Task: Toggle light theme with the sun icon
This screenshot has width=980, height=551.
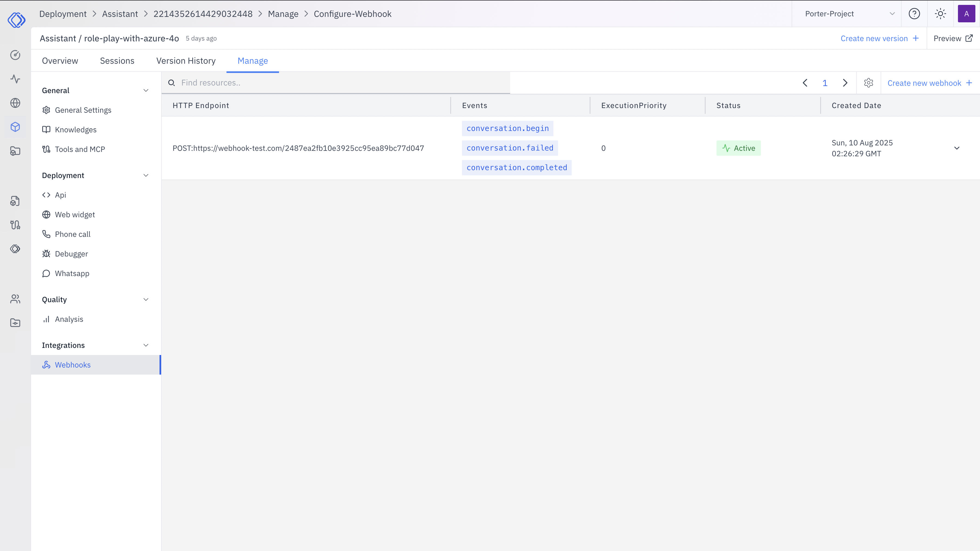Action: (940, 14)
